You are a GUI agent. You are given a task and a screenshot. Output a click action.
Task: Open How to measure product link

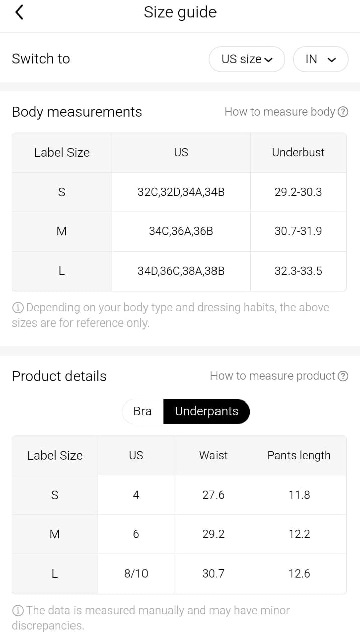pyautogui.click(x=272, y=376)
